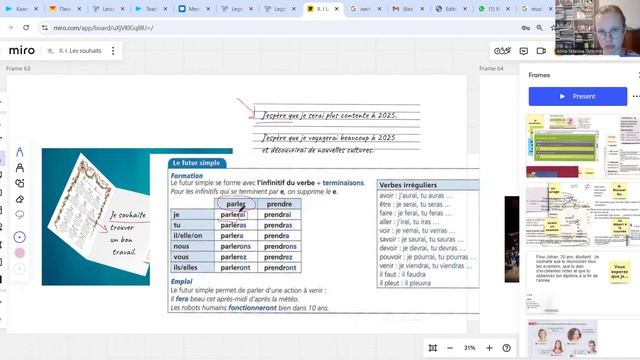This screenshot has width=640, height=360.
Task: Click the 'Formation' subheading
Action: pos(187,176)
